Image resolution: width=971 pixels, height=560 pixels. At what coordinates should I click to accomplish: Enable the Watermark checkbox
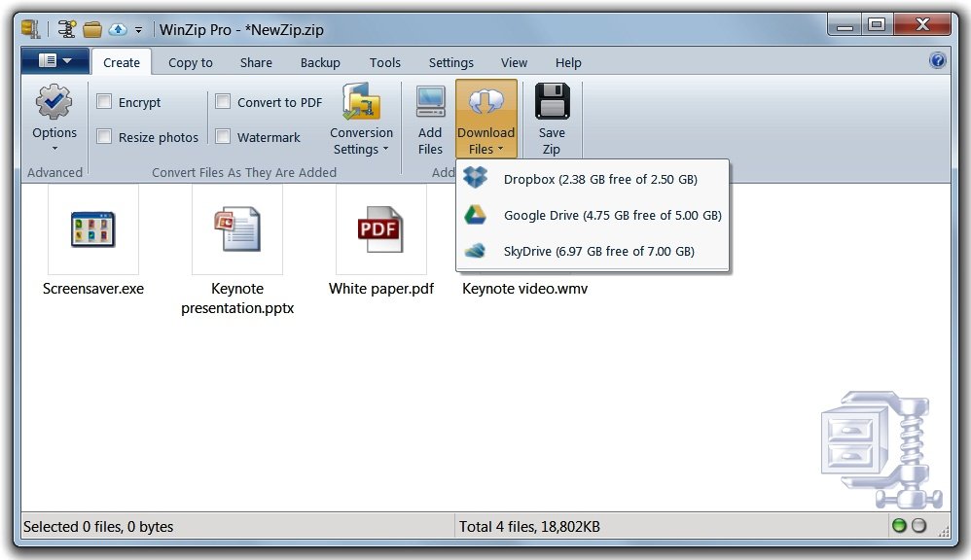[223, 136]
